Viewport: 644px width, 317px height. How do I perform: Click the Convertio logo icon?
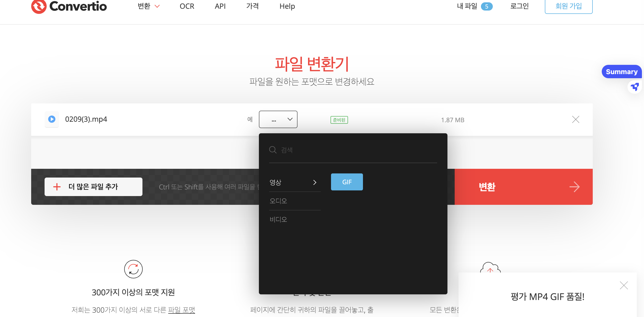click(39, 6)
